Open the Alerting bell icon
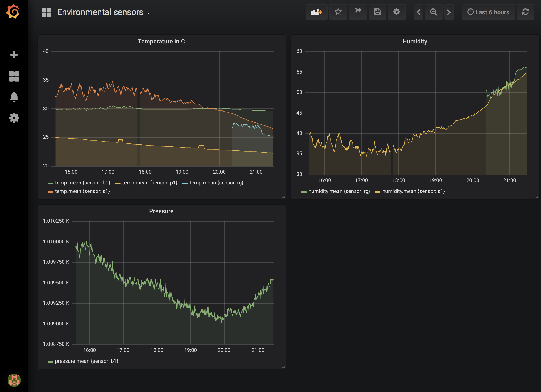Viewport: 541px width, 392px height. click(x=14, y=97)
